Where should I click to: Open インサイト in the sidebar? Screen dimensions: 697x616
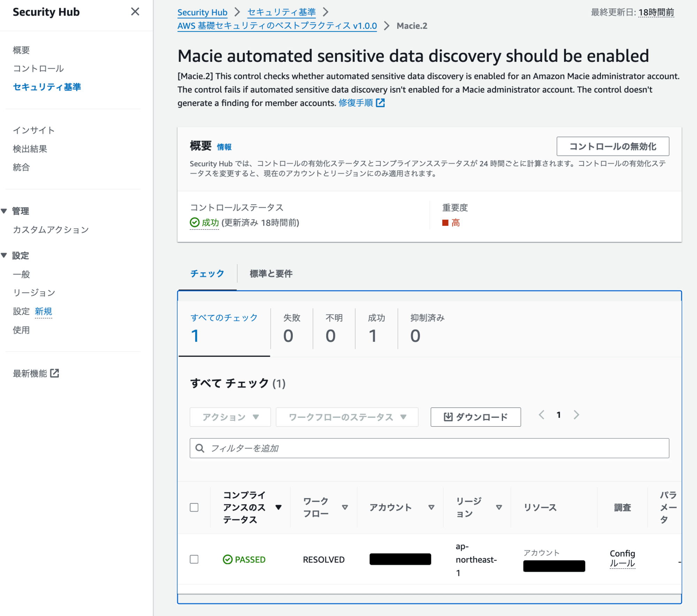pyautogui.click(x=34, y=130)
